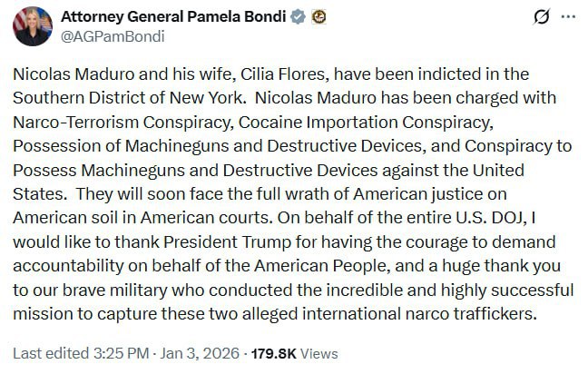Click the Grok icon on the post
588x374 pixels.
541,17
